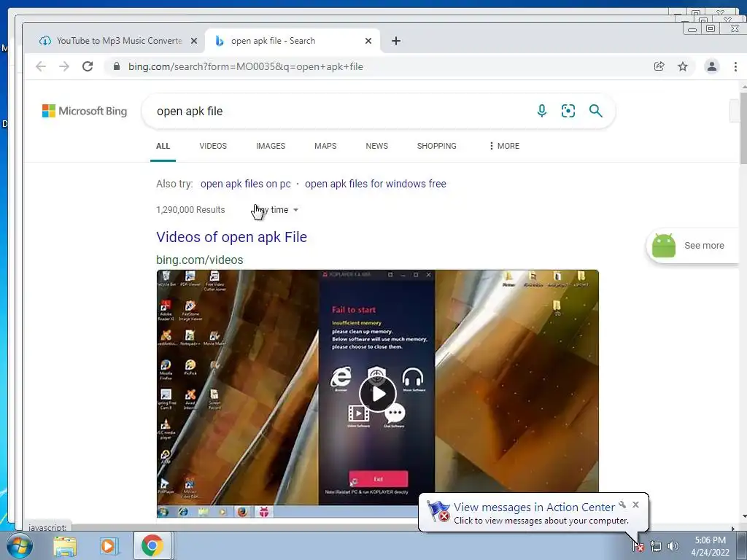This screenshot has width=747, height=560.
Task: Click the Chrome icon in taskbar
Action: click(152, 545)
